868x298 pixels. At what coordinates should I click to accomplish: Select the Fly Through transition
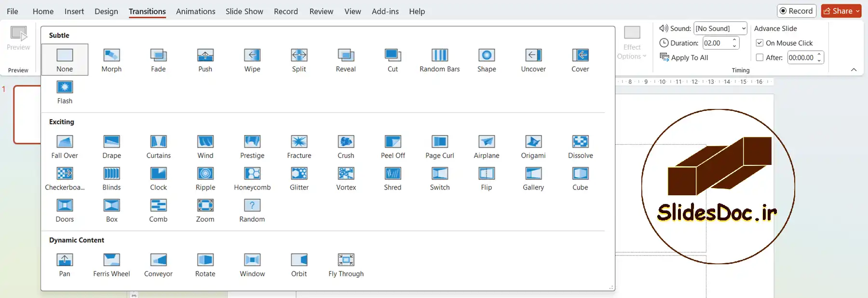coord(346,265)
